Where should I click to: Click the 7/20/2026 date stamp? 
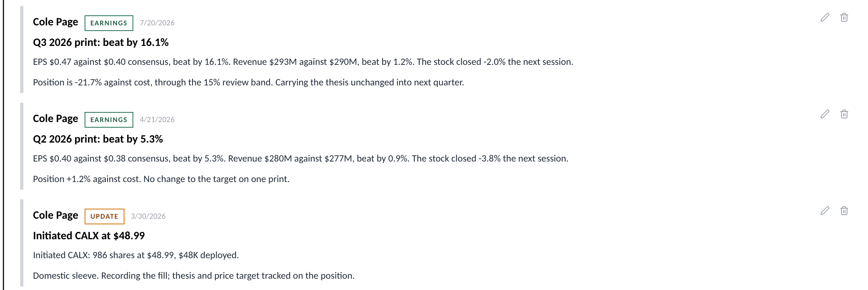157,23
